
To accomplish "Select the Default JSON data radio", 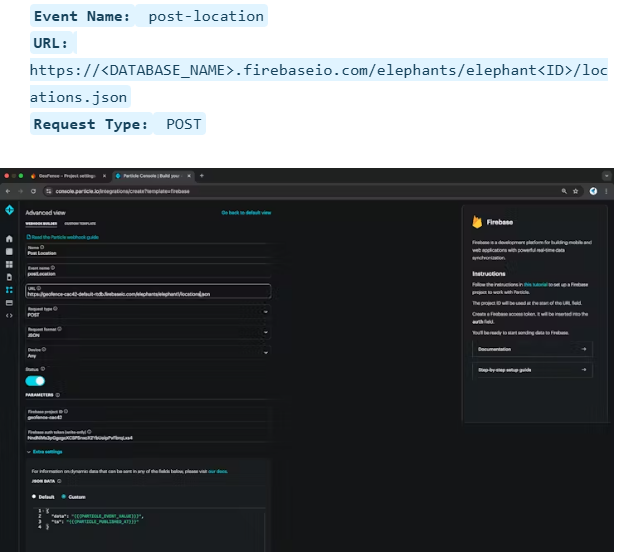I will point(36,496).
